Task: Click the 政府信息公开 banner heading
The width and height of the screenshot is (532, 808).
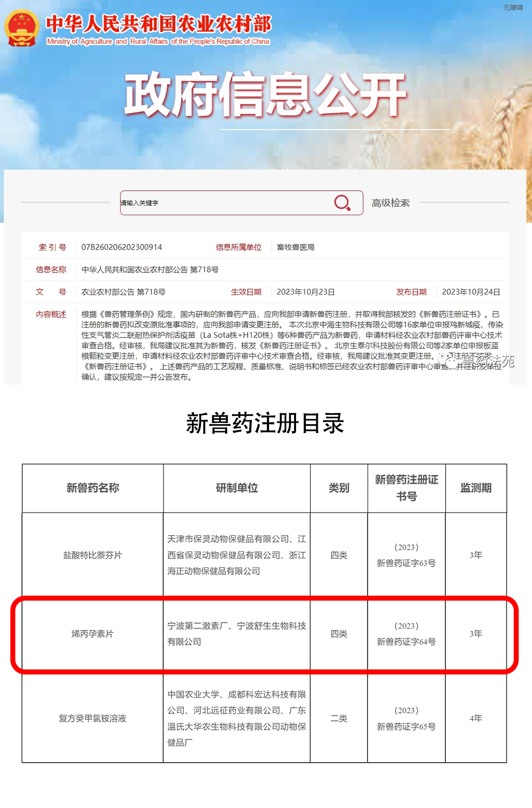Action: point(265,95)
